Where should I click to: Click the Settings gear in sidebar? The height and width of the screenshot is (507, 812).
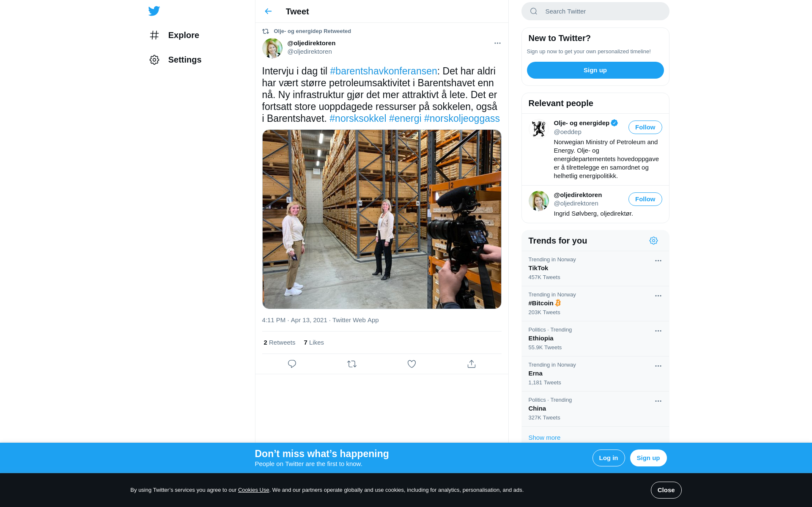click(x=154, y=60)
